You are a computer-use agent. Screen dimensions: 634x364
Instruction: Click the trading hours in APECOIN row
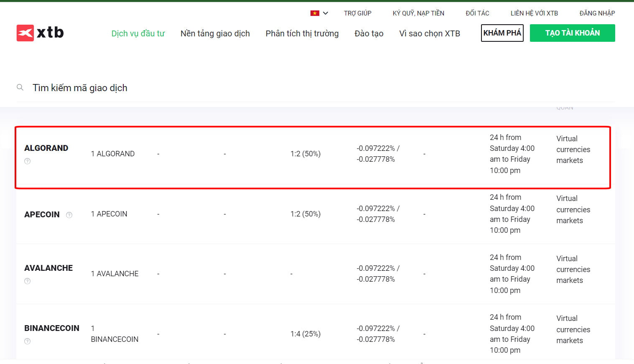pyautogui.click(x=512, y=214)
